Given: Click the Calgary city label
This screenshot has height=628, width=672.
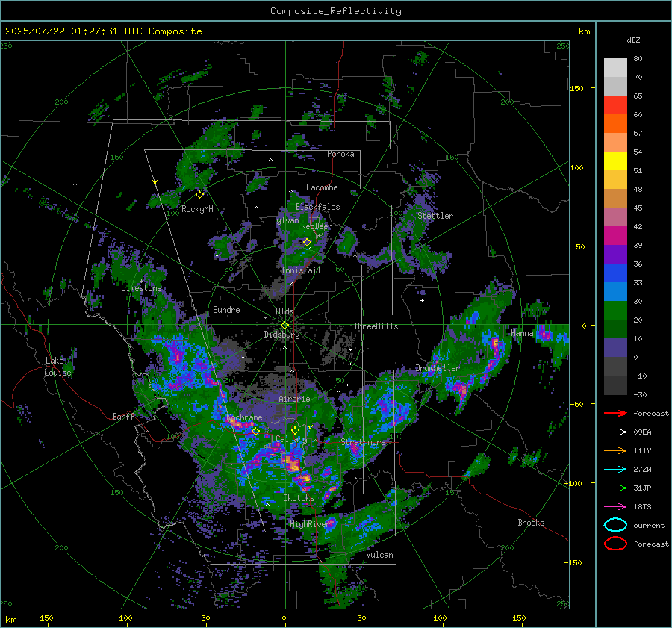Looking at the screenshot, I should [291, 439].
